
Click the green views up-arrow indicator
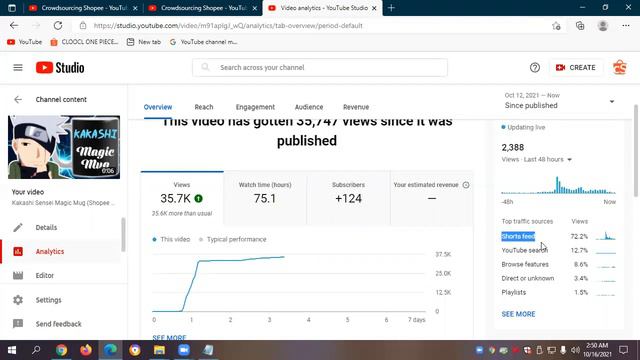[x=198, y=199]
